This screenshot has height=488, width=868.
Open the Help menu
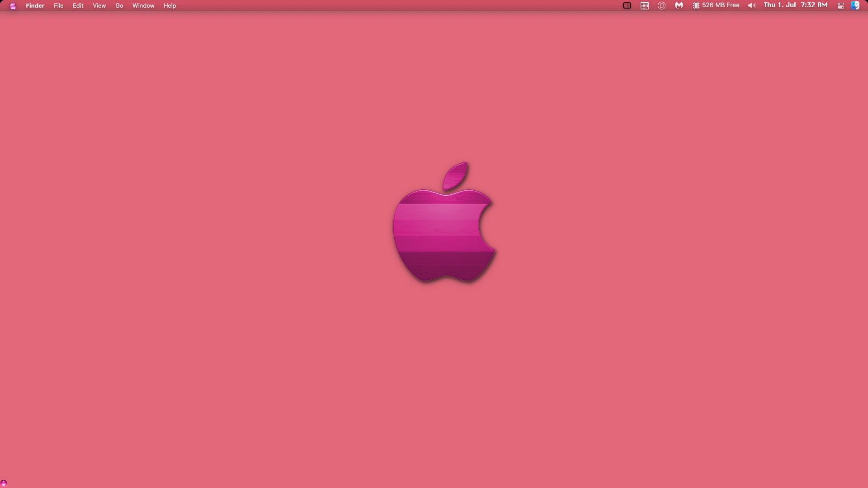(x=170, y=6)
